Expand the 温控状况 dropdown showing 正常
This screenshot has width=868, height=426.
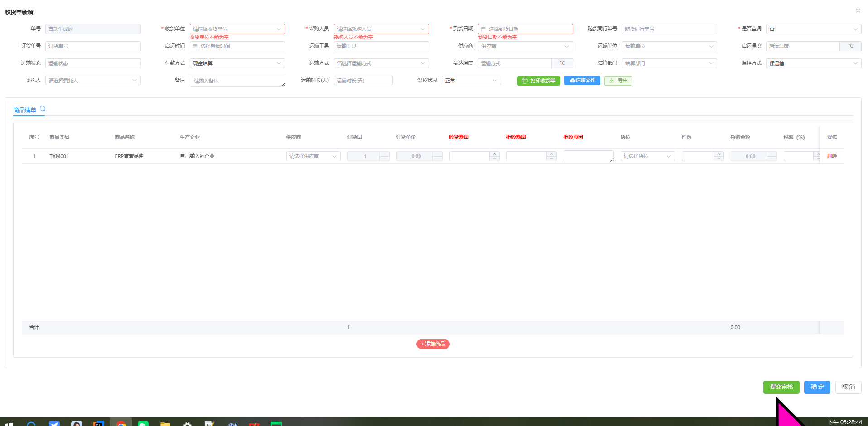coord(471,81)
